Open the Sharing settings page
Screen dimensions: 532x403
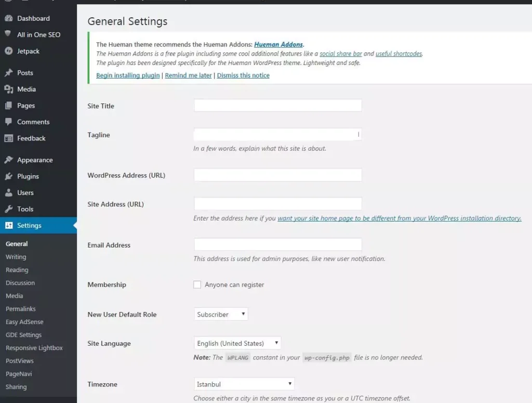click(16, 387)
